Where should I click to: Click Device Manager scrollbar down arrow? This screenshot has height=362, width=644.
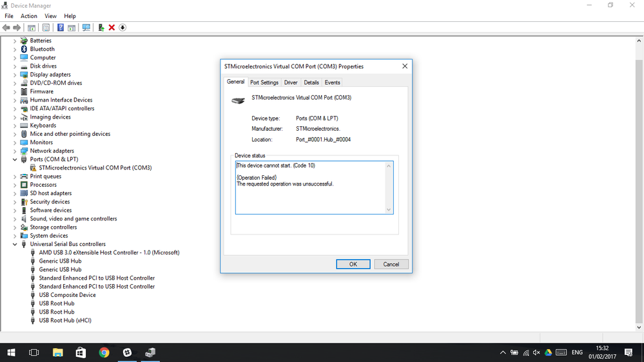click(x=639, y=327)
